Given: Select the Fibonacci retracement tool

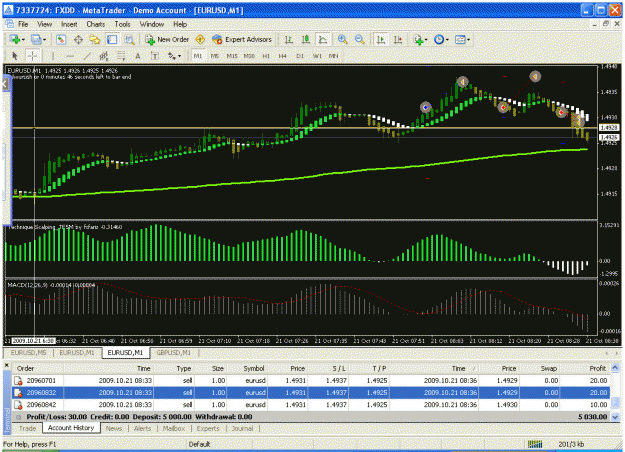Looking at the screenshot, I should click(121, 56).
